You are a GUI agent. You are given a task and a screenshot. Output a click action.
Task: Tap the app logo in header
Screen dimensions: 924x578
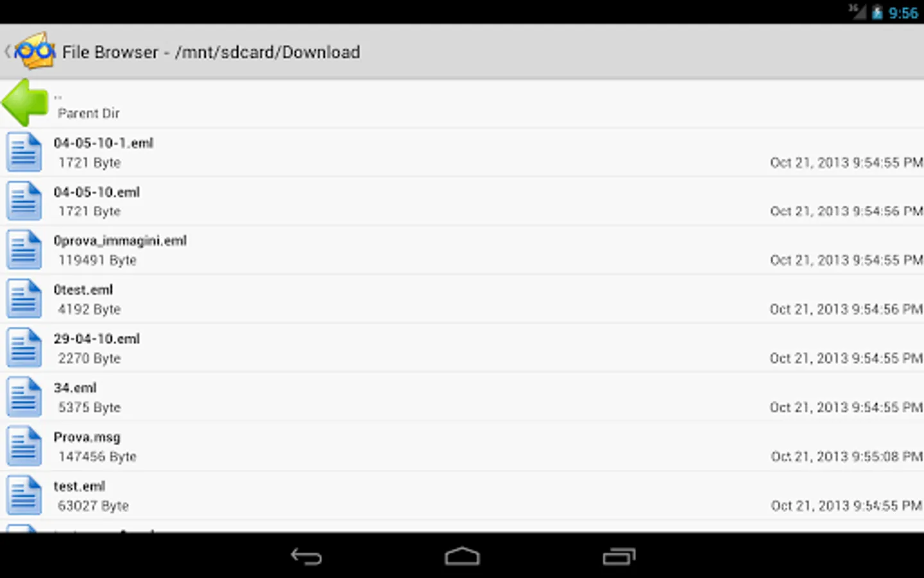tap(35, 51)
